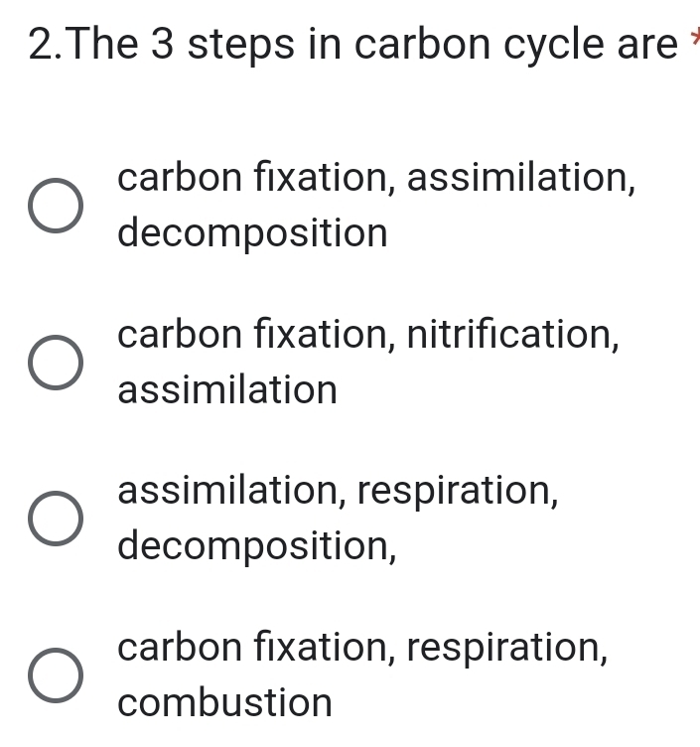Click 'assimilation' on the second option's lower line
700x747 pixels.
pyautogui.click(x=227, y=389)
